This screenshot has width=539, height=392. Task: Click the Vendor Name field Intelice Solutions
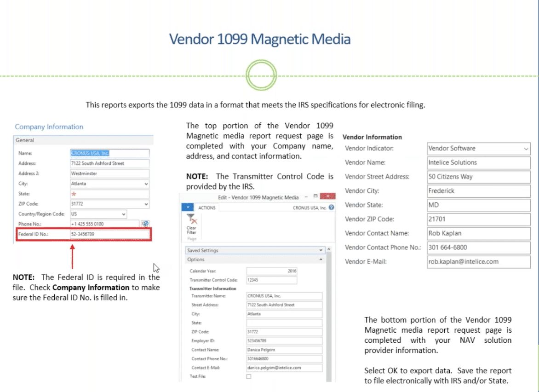click(478, 163)
